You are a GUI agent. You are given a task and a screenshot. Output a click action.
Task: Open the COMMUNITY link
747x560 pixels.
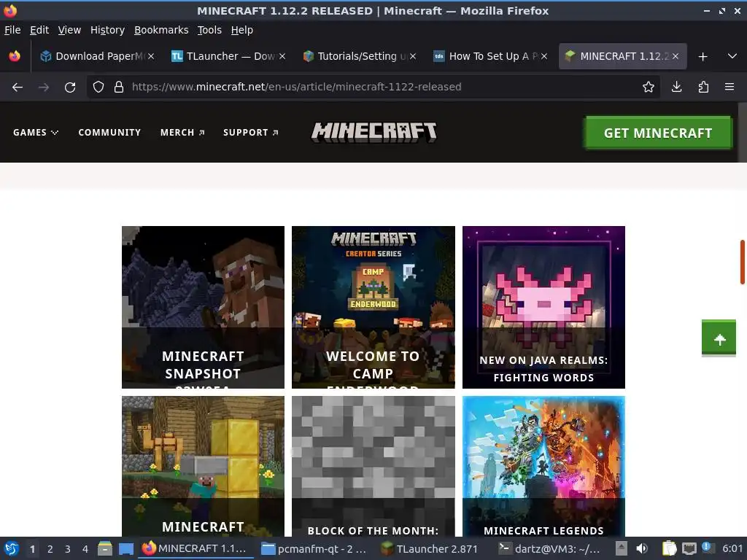pyautogui.click(x=109, y=133)
